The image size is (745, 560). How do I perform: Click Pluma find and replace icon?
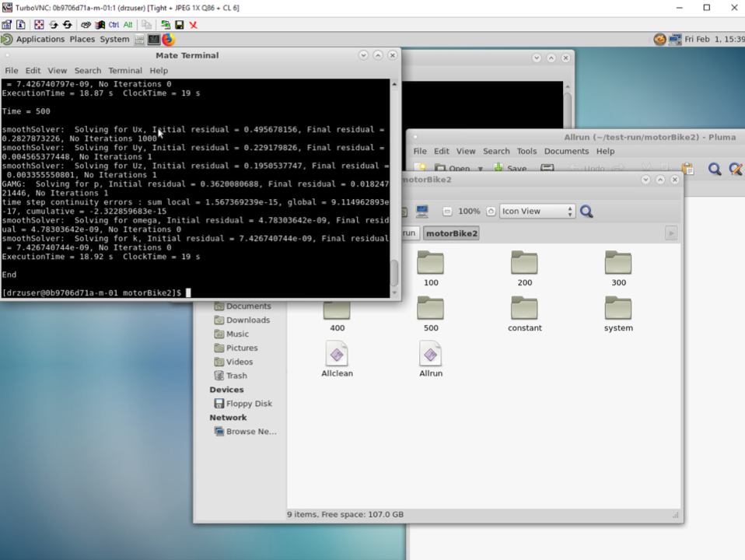[x=736, y=169]
